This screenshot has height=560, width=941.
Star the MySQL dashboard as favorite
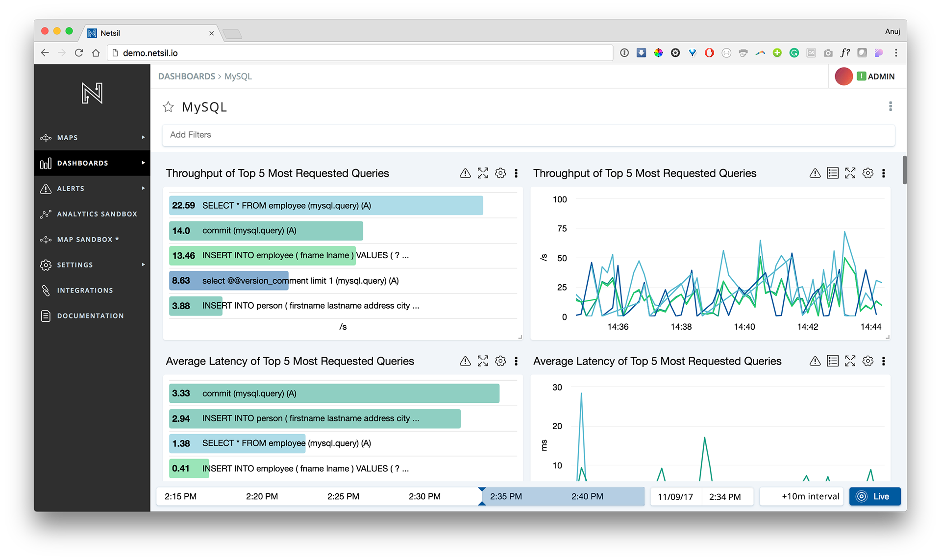(168, 107)
